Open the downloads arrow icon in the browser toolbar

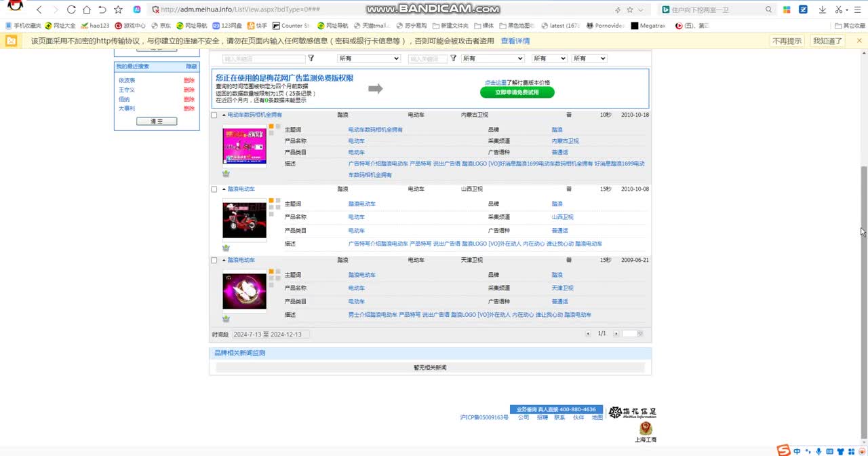823,9
